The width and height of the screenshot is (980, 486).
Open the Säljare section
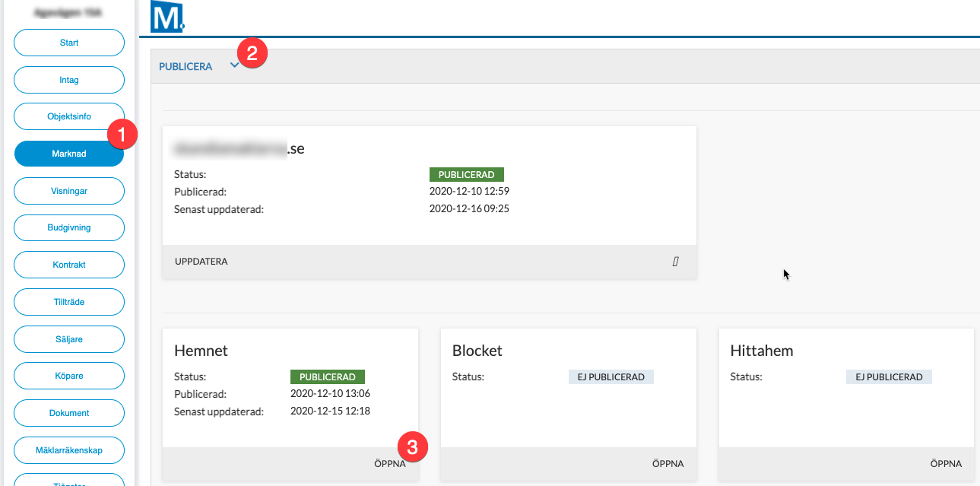tap(69, 339)
